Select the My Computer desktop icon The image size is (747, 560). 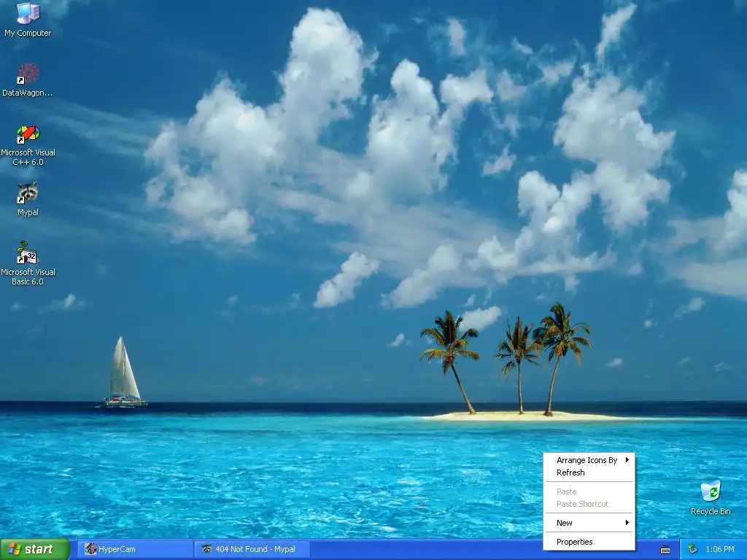pos(28,19)
